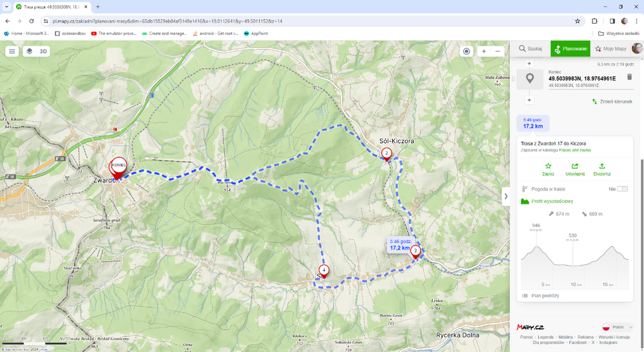Viewport: 644px width, 352px height.
Task: Open the Moje Mapy tab
Action: 611,49
